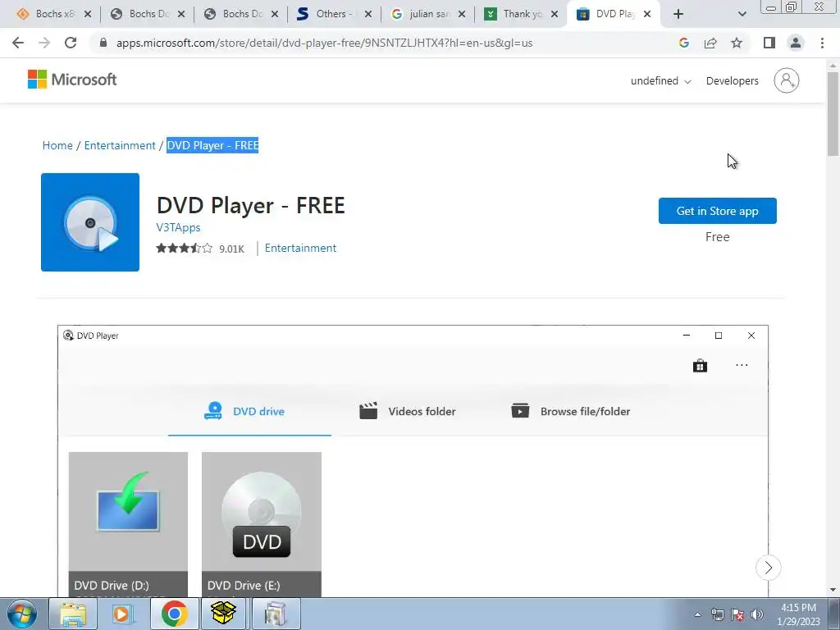The width and height of the screenshot is (840, 630).
Task: Select the Browse file/folder tab
Action: [x=571, y=412]
